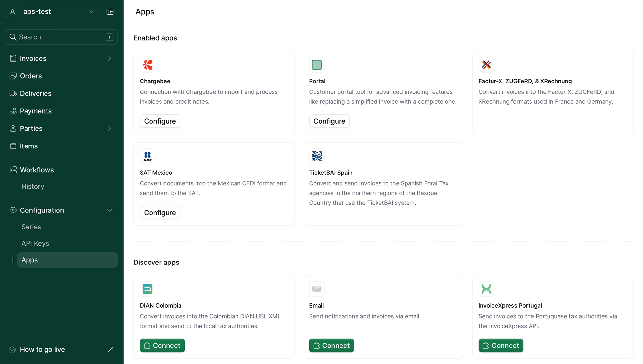This screenshot has width=643, height=364.
Task: Focus the sidebar Search field
Action: point(61,37)
